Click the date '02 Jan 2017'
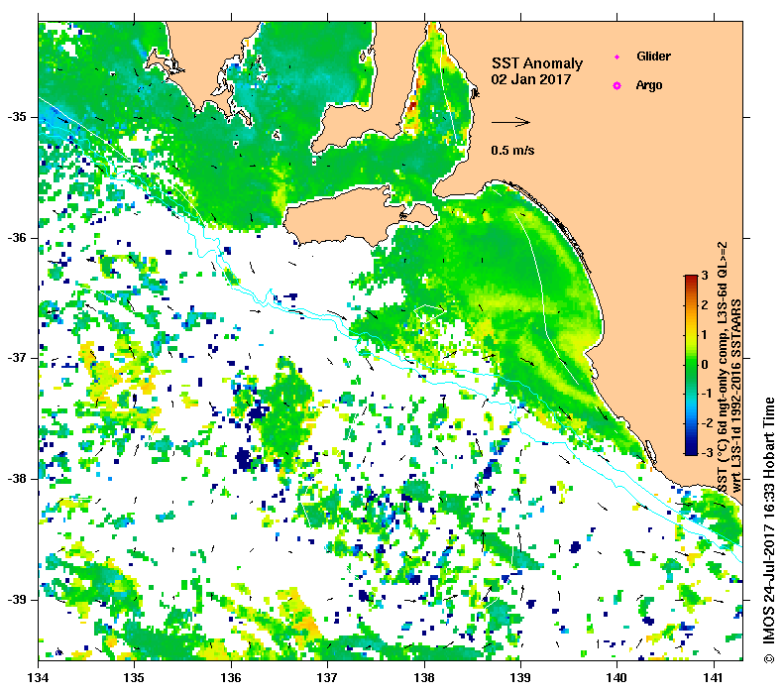The width and height of the screenshot is (784, 694). tap(531, 79)
